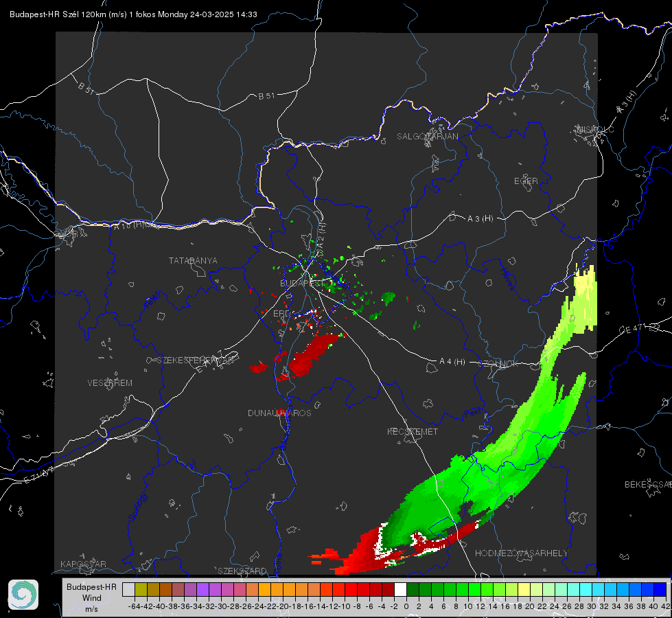
Task: Click the A 4 (H) road label
Action: click(x=452, y=362)
